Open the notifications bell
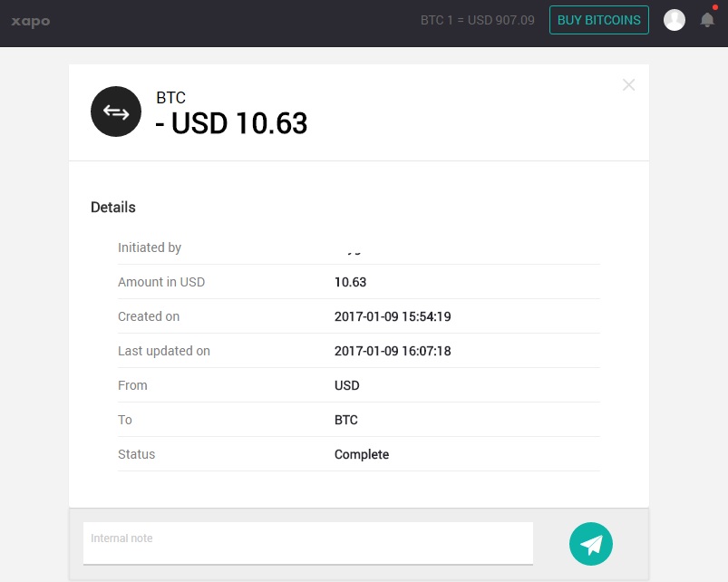The height and width of the screenshot is (582, 728). point(707,20)
